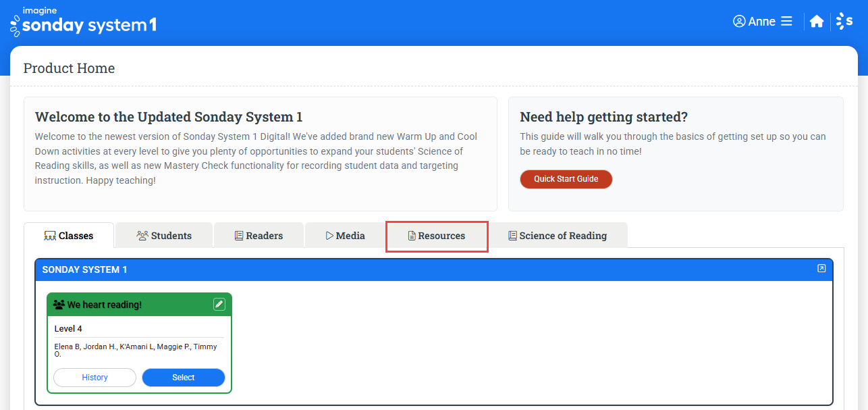Click the Sonday S icon top right
This screenshot has width=868, height=410.
click(x=844, y=21)
